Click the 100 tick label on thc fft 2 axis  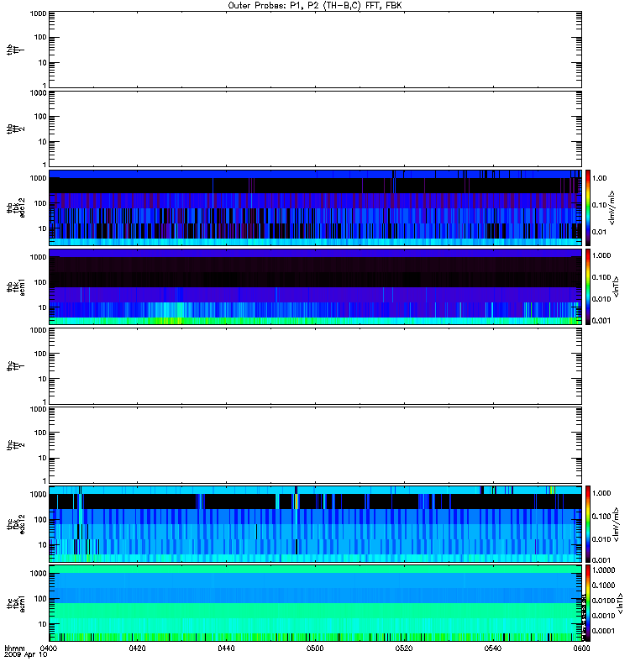[40, 433]
